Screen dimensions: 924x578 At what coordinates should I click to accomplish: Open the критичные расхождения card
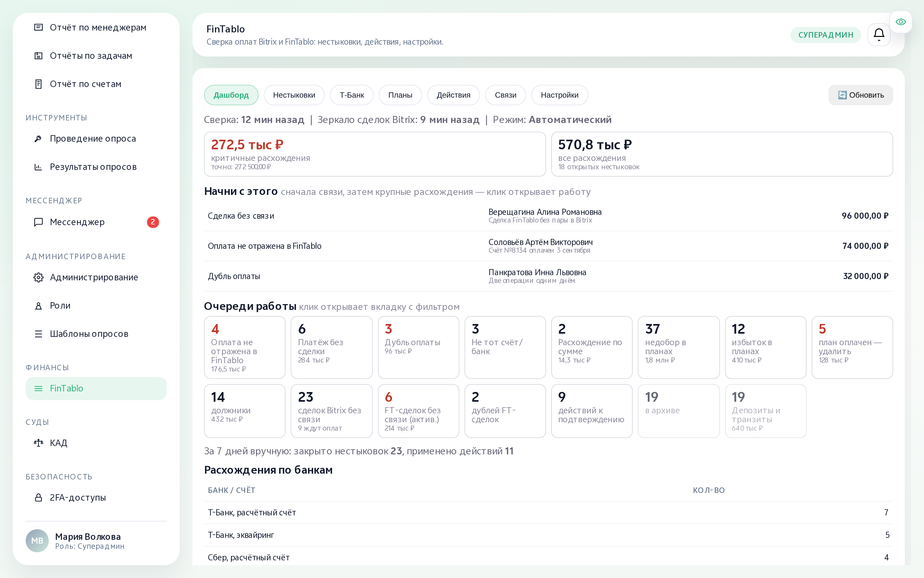(375, 154)
